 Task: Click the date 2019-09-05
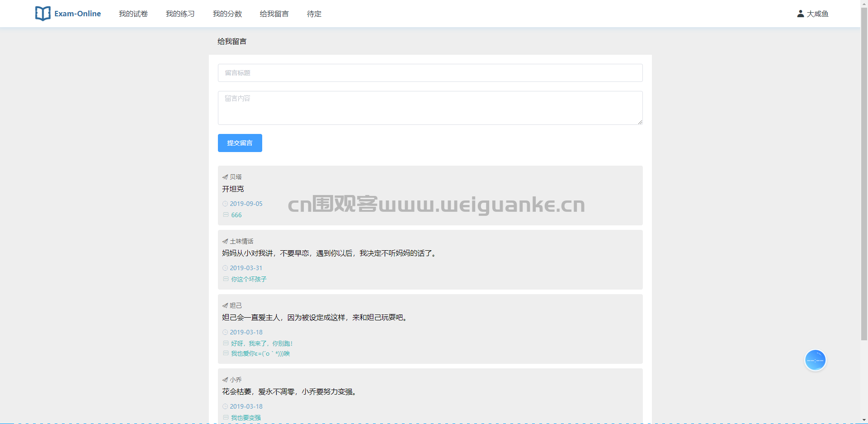(x=246, y=204)
